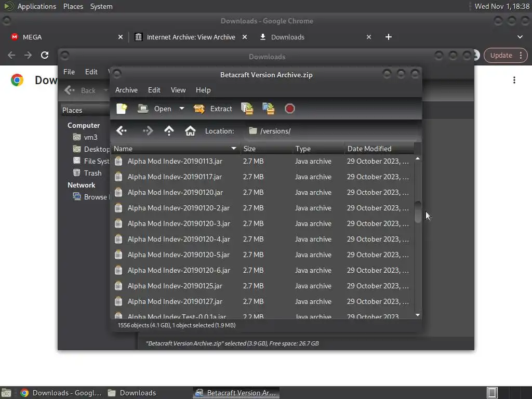The width and height of the screenshot is (532, 399).
Task: Open the Applications menu in the top panel
Action: coord(30,6)
